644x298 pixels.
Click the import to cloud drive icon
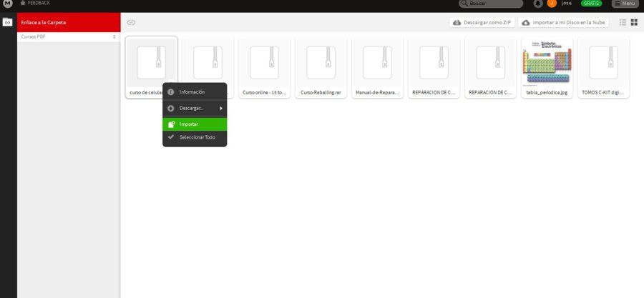coord(526,23)
